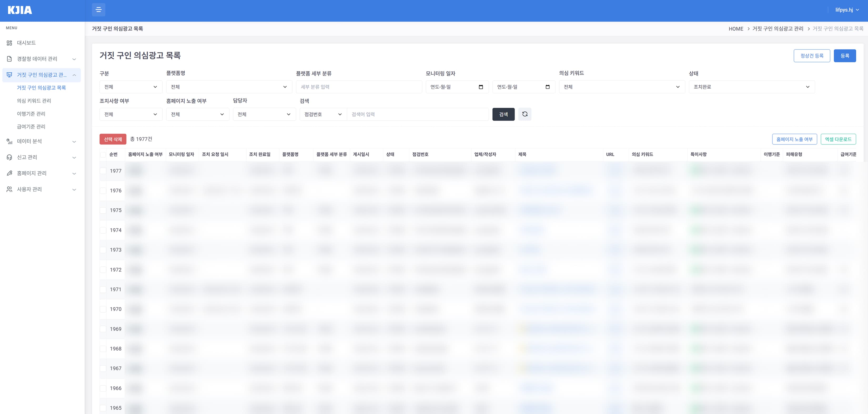Image resolution: width=868 pixels, height=414 pixels.
Task: Focus the 세부 분류 입력 field
Action: click(359, 87)
